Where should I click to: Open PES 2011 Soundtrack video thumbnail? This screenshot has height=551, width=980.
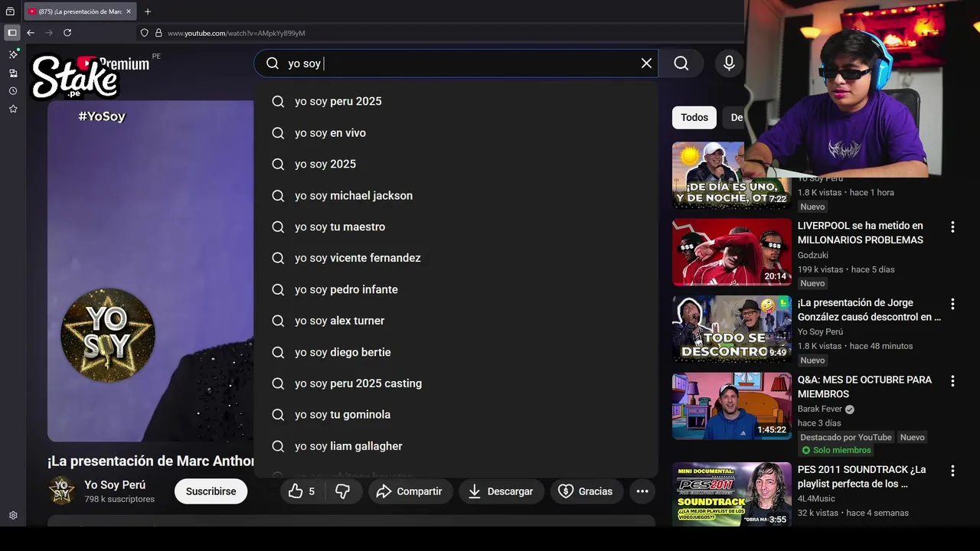(732, 494)
